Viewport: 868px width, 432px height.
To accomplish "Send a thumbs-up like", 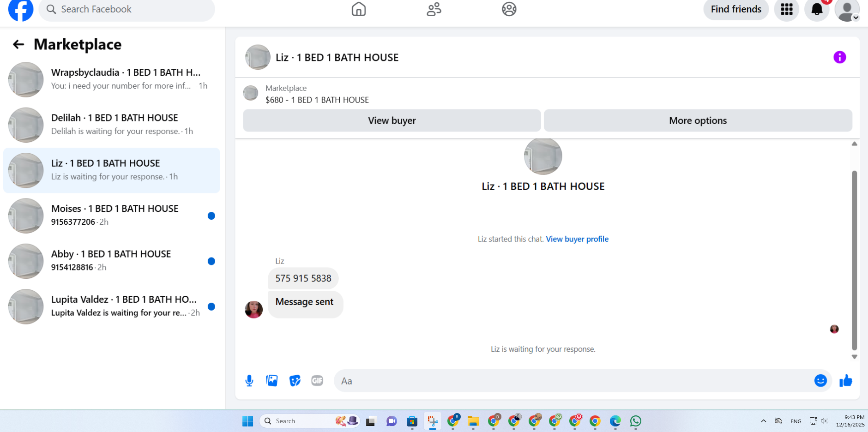I will coord(846,381).
